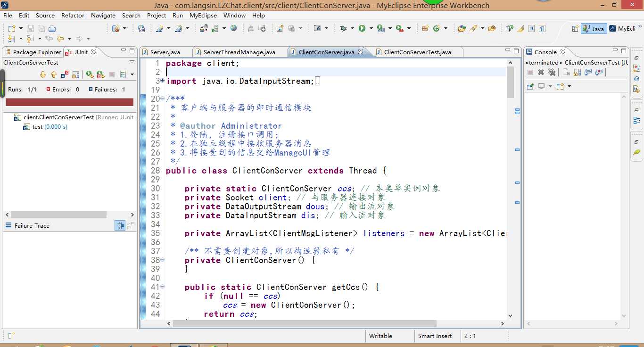Click the Search flashlight icon
This screenshot has width=644, height=347.
474,28
